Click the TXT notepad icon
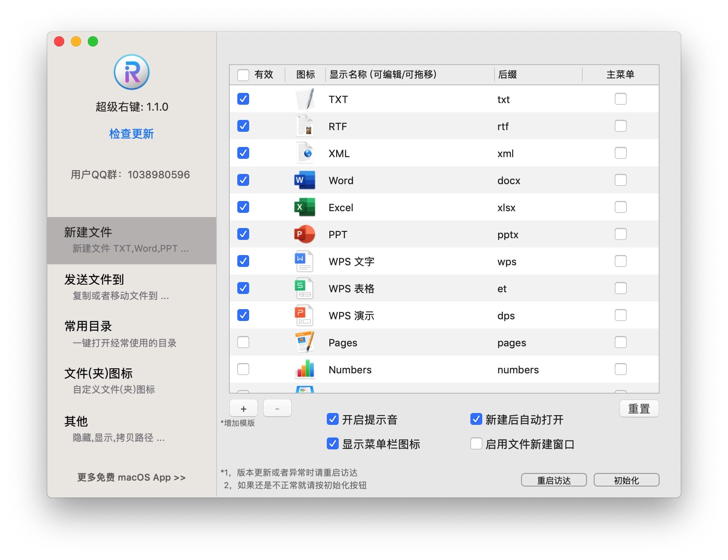 coord(304,99)
